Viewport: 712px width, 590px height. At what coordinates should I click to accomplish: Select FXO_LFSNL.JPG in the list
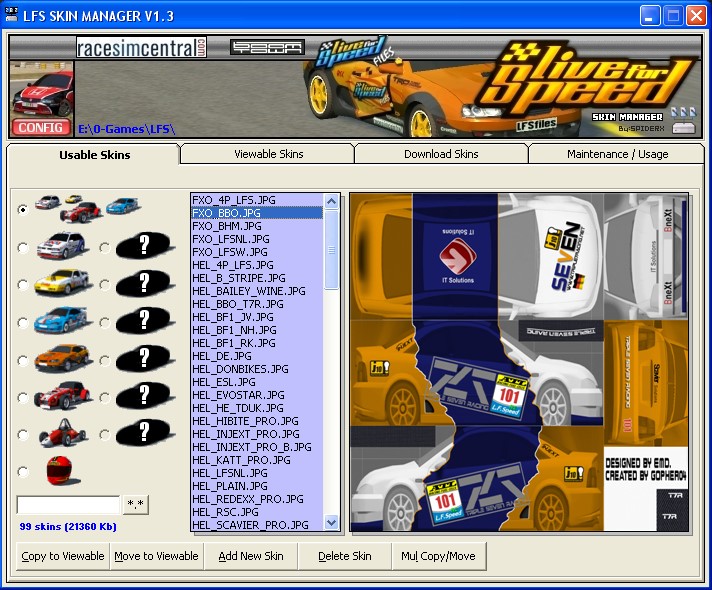(257, 239)
